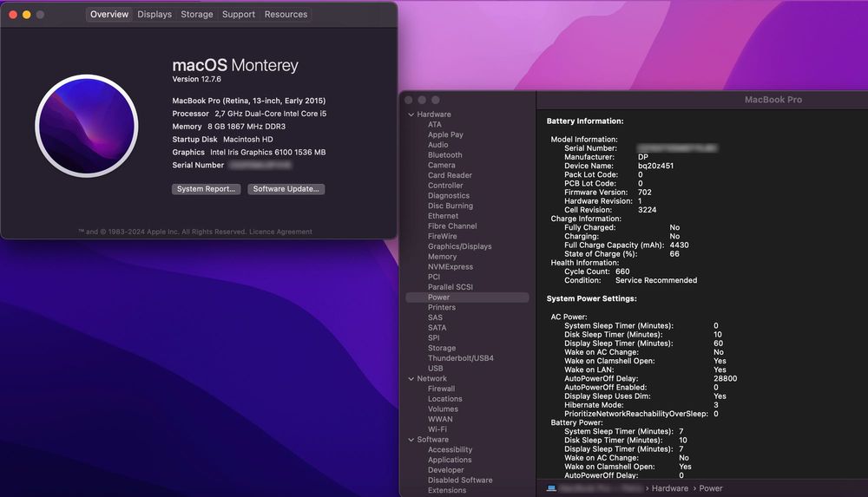Select Camera in the sidebar
Image resolution: width=868 pixels, height=497 pixels.
click(x=442, y=165)
